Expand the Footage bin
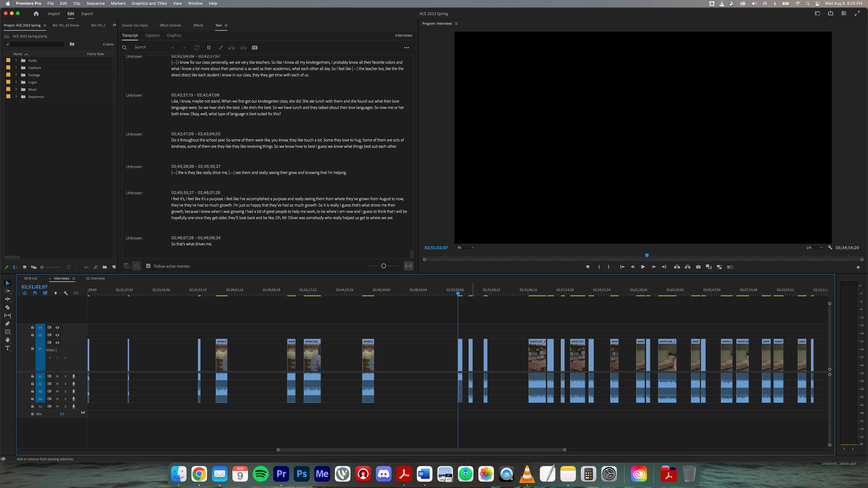The image size is (868, 488). click(x=16, y=75)
